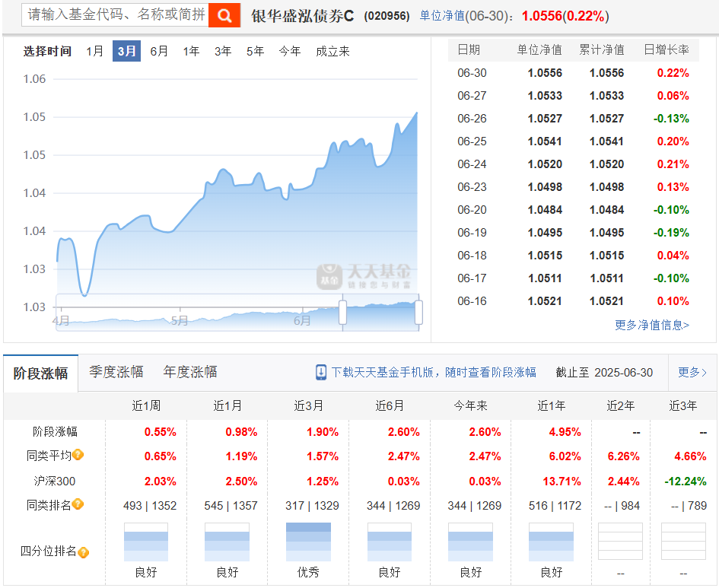
Task: Select the 6月 time range
Action: 159,51
